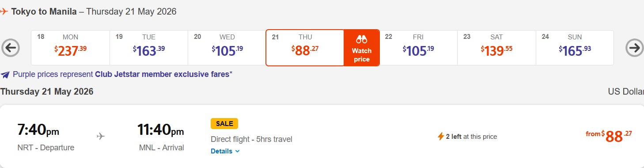Click the binoculars Watch price icon

pos(362,39)
